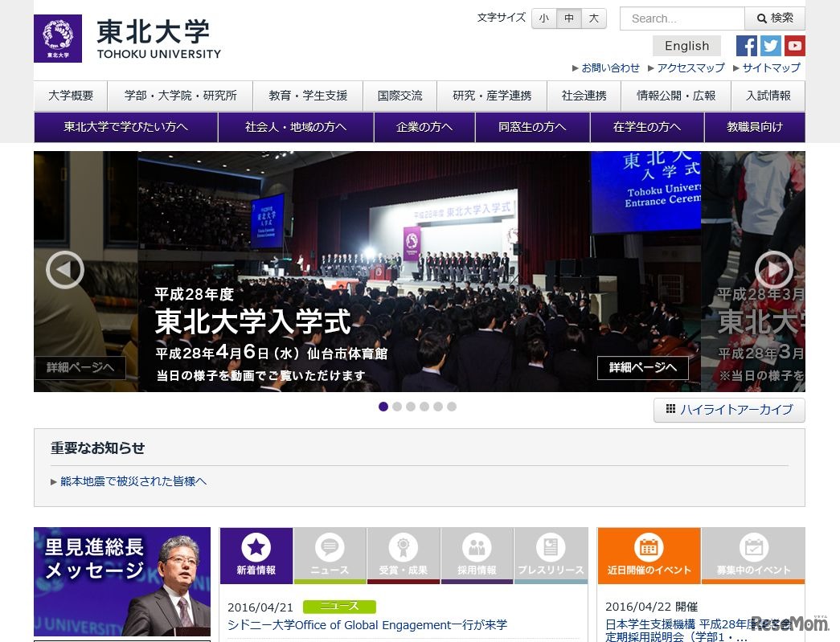Select the first carousel dot indicator
The height and width of the screenshot is (642, 840).
coord(383,407)
